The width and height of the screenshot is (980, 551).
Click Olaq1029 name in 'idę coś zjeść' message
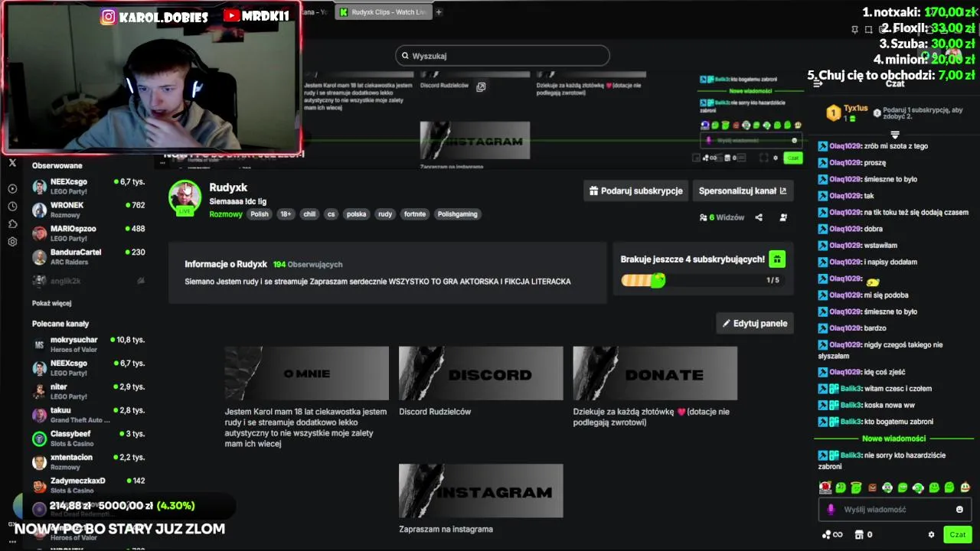coord(845,373)
